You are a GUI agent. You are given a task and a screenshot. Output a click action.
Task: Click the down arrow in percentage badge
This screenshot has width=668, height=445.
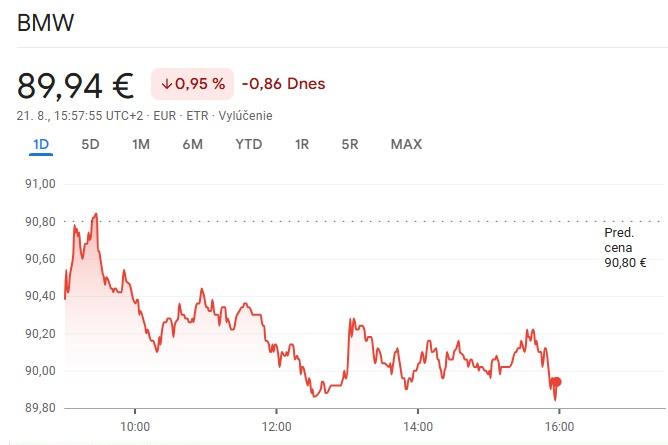(166, 84)
